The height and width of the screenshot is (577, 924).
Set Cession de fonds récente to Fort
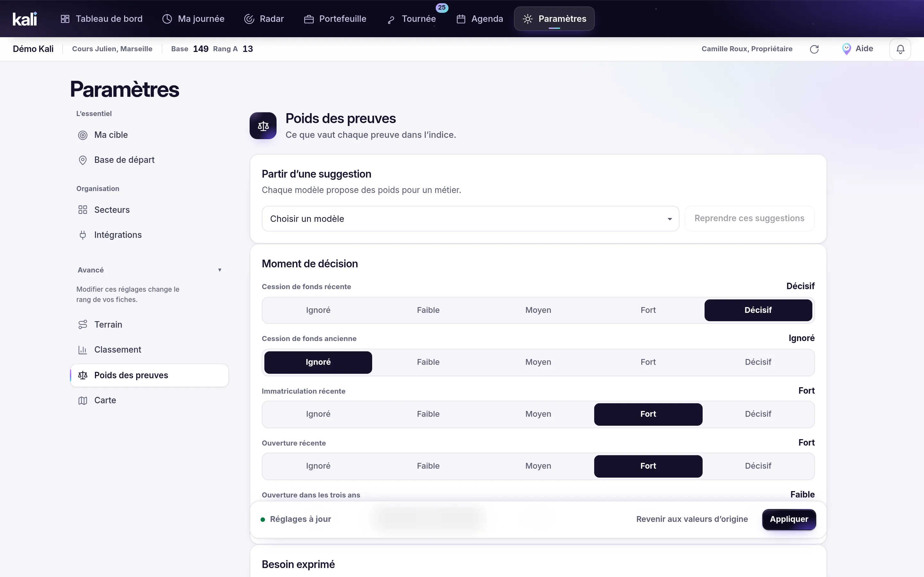648,310
